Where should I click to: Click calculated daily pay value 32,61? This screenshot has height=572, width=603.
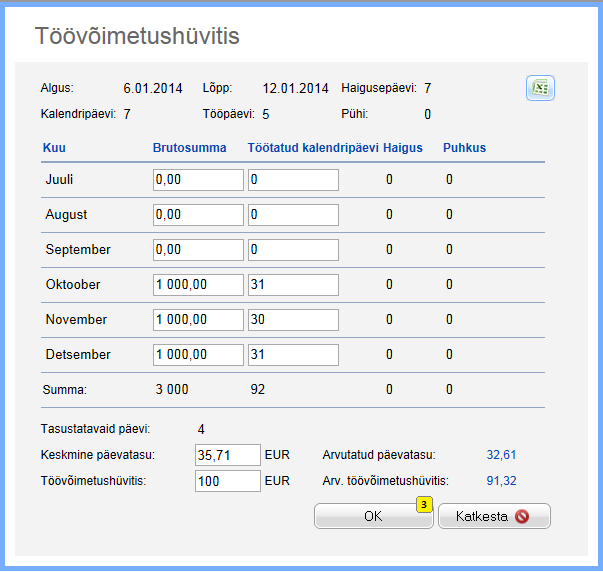[500, 455]
